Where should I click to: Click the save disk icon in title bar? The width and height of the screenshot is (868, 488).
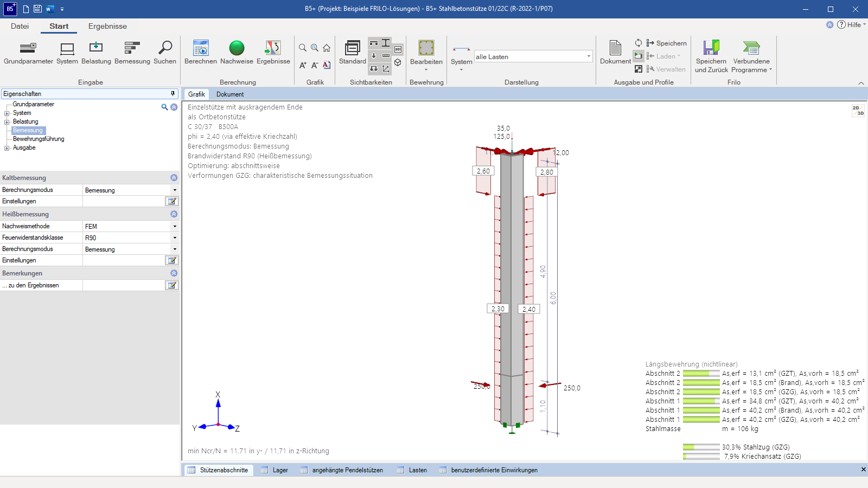[x=37, y=9]
